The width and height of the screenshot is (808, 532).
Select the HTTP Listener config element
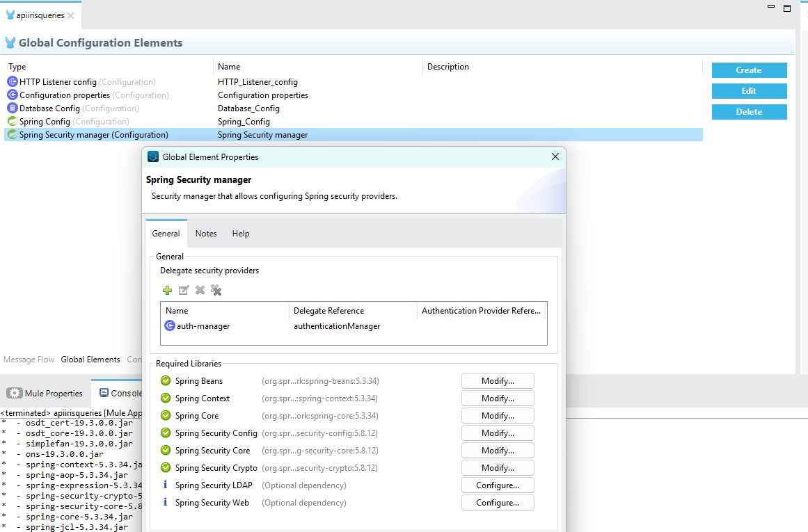pyautogui.click(x=58, y=82)
